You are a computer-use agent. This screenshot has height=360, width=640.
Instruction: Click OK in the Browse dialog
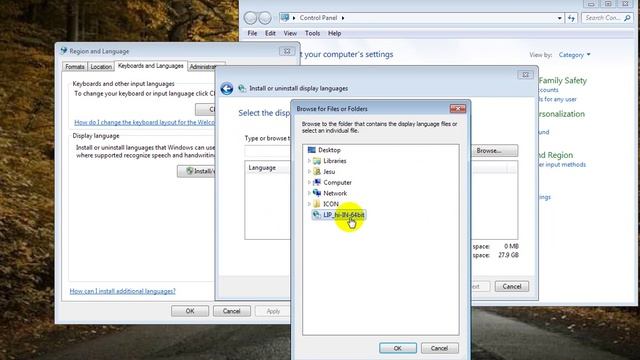pyautogui.click(x=398, y=348)
